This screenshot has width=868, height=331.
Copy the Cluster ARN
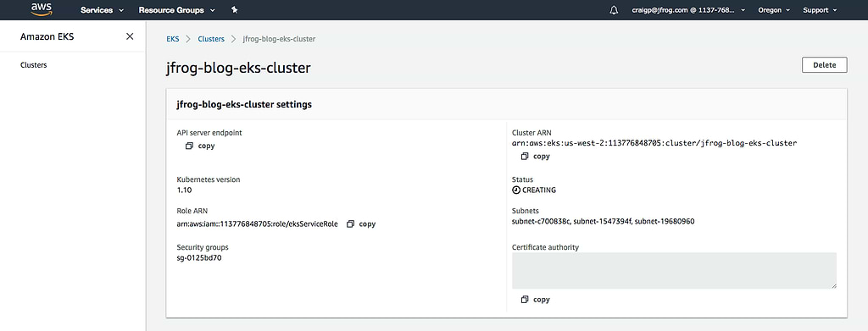(536, 157)
